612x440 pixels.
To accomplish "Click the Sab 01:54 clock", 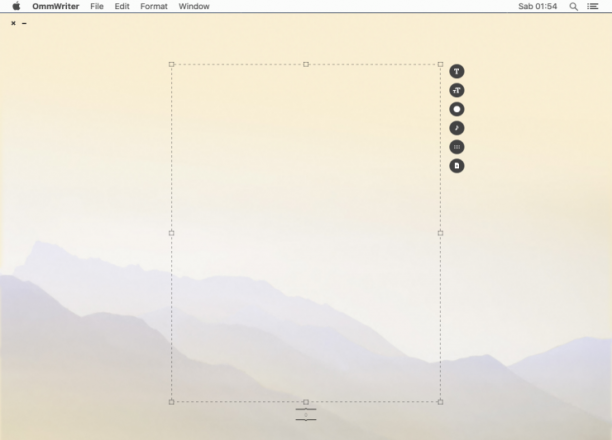I will (x=537, y=6).
